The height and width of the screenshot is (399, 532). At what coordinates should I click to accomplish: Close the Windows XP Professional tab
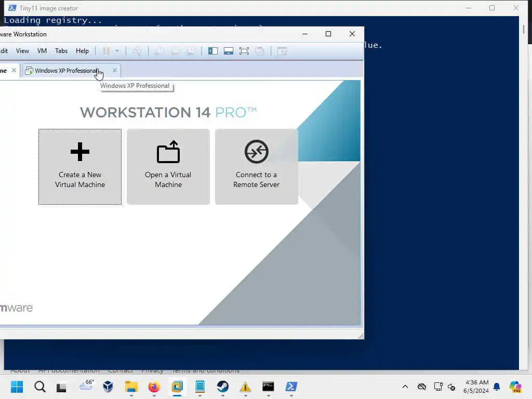point(115,70)
